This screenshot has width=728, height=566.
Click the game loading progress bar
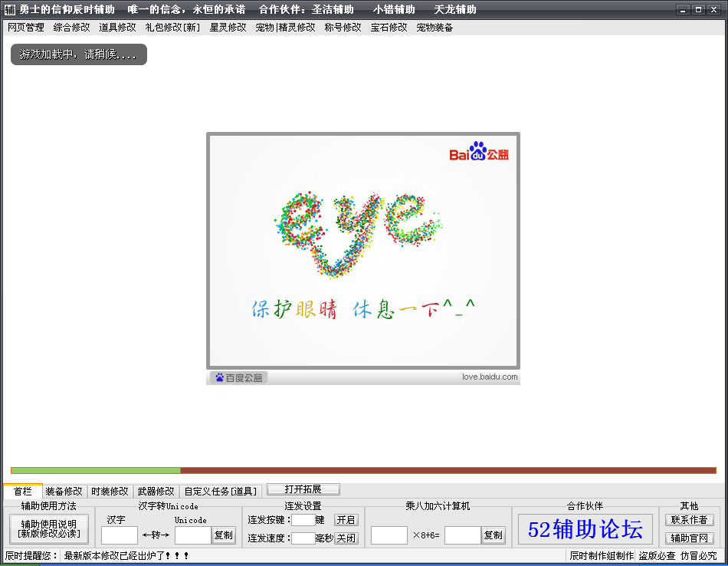coord(363,471)
